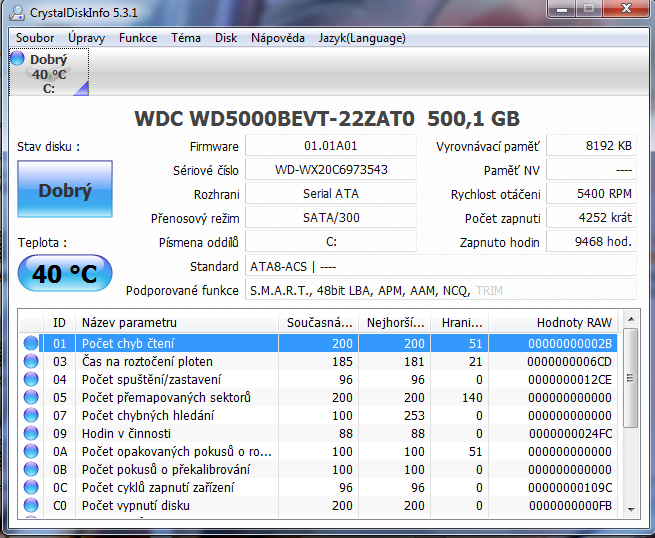This screenshot has height=538, width=655.
Task: Click the Paměť NV field
Action: (591, 170)
